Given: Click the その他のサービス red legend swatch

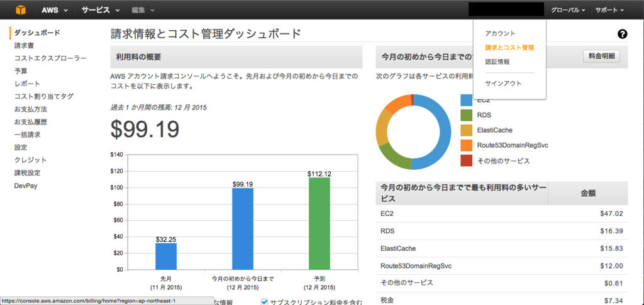Looking at the screenshot, I should coord(467,160).
